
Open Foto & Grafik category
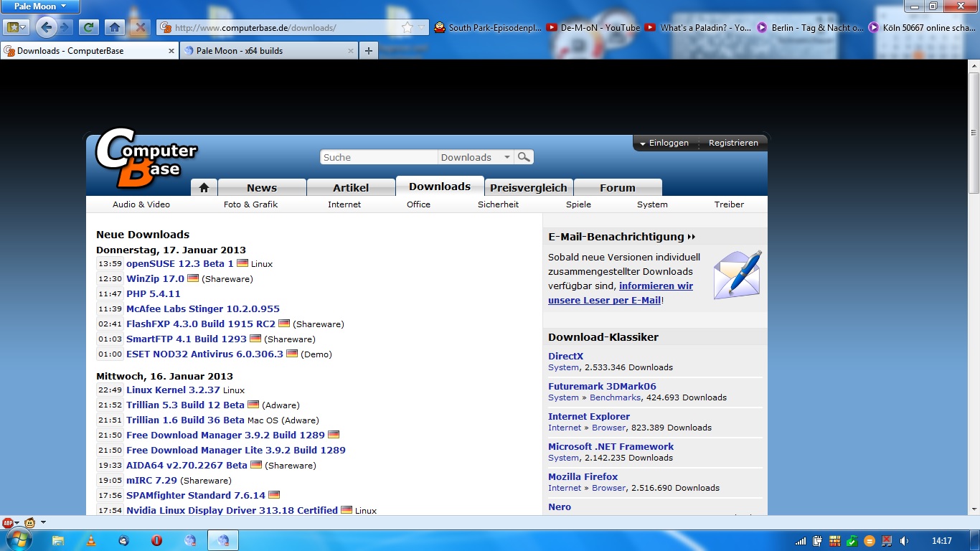pyautogui.click(x=250, y=204)
